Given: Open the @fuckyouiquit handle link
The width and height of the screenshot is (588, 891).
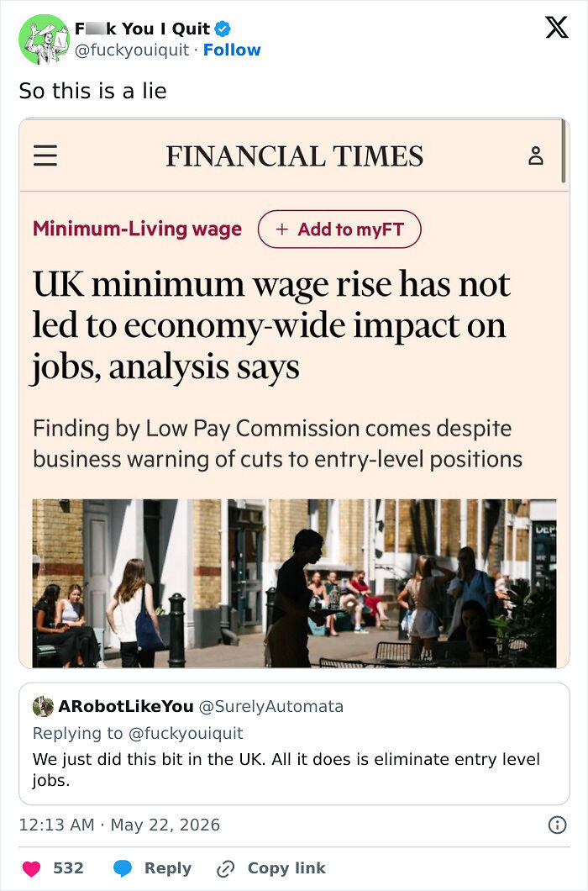Looking at the screenshot, I should click(132, 50).
